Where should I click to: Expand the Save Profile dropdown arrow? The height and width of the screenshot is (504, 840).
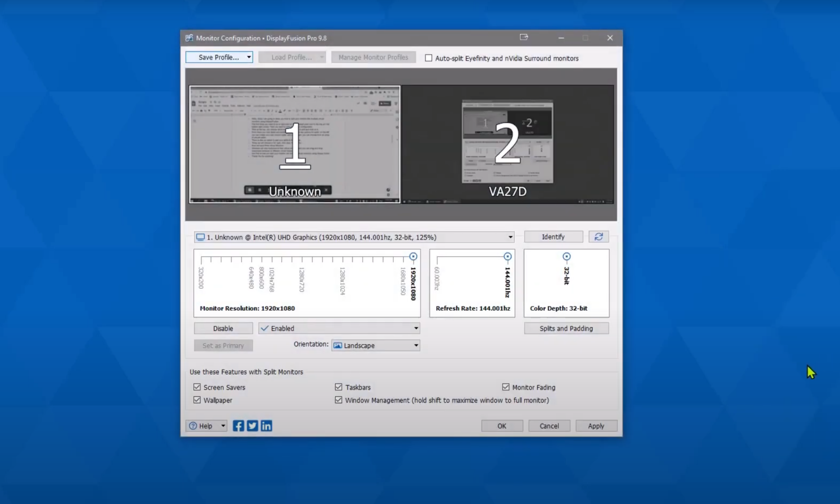point(249,57)
